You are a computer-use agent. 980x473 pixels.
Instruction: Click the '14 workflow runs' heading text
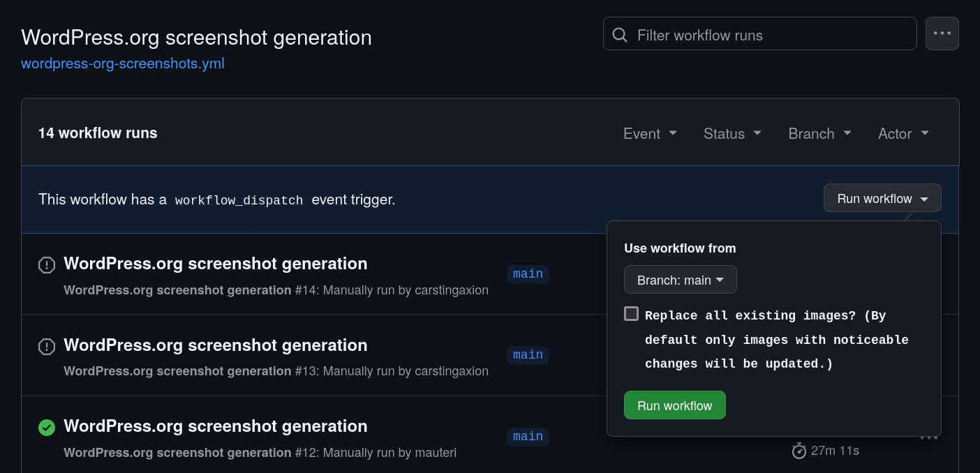coord(98,133)
